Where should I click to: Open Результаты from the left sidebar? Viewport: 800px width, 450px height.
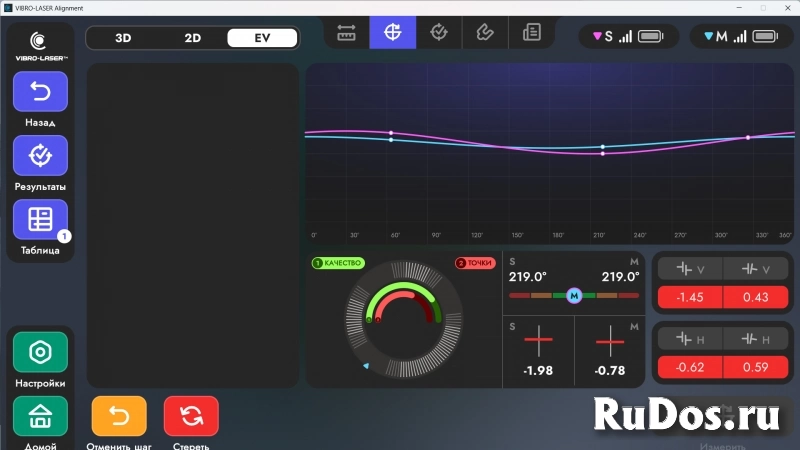(x=40, y=156)
